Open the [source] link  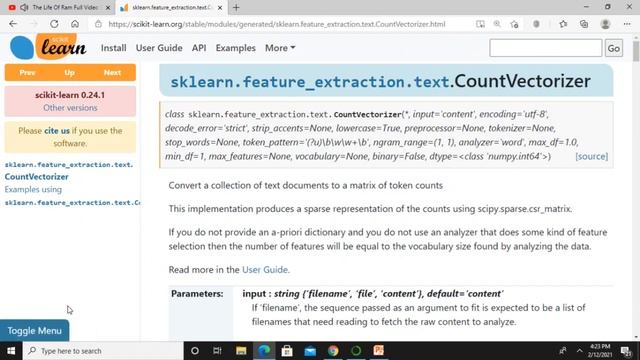[x=591, y=156]
